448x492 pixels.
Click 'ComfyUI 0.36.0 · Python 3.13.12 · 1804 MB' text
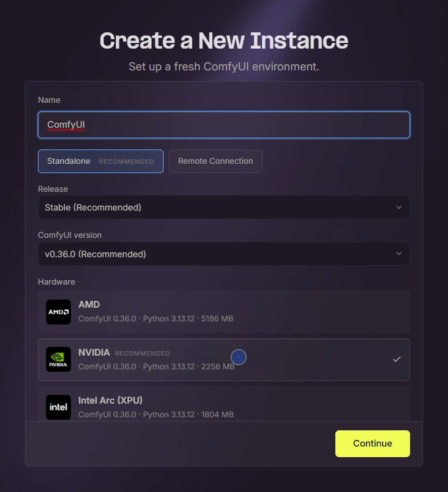[156, 415]
